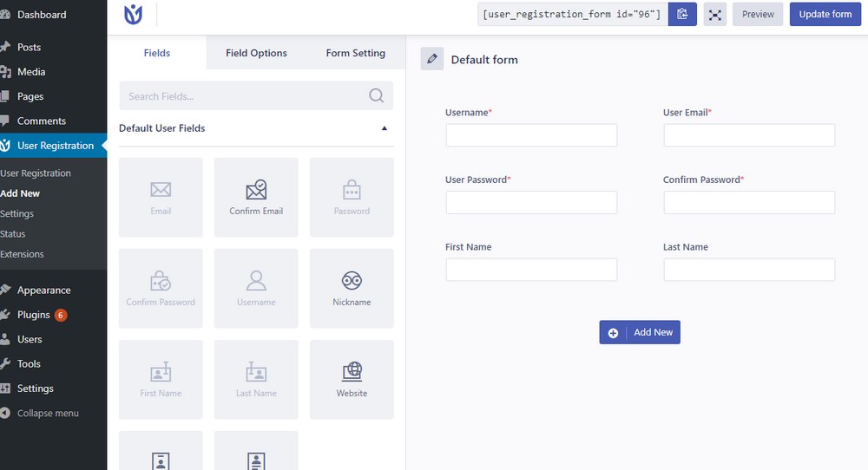Open the Extensions submenu link
The width and height of the screenshot is (868, 470).
[23, 254]
